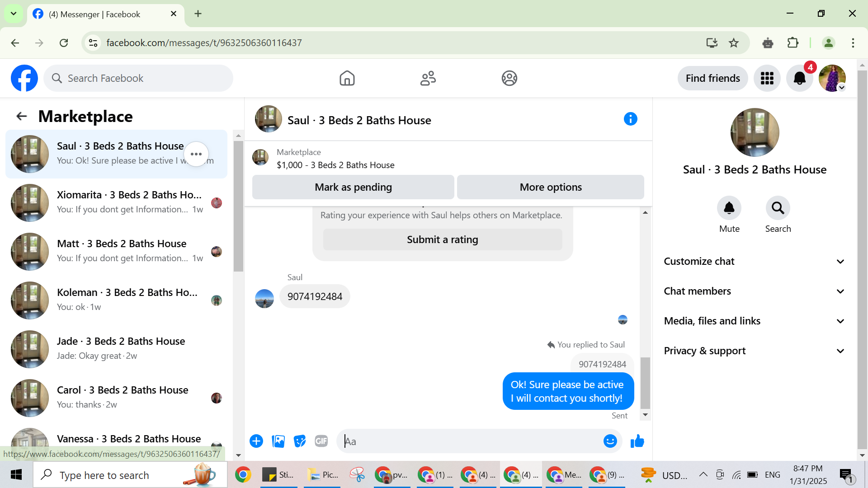Click the sent message 'Ok! Sure please be active'
Viewport: 868px width, 488px height.
click(568, 391)
